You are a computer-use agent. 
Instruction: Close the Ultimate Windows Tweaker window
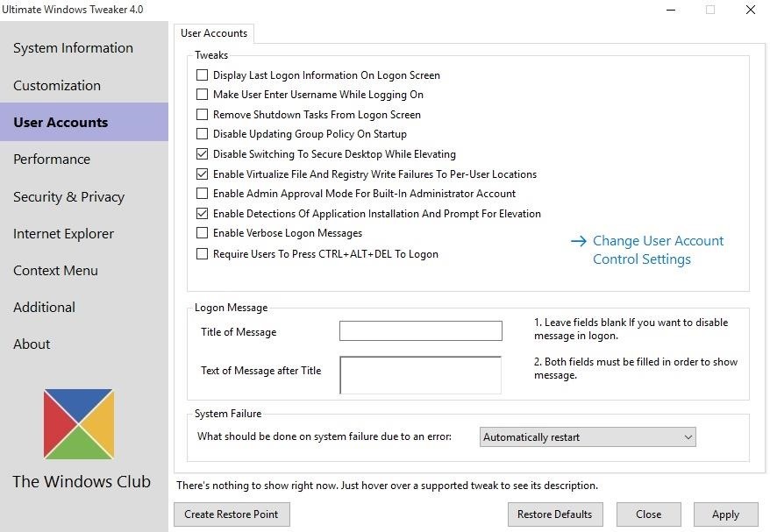click(750, 10)
